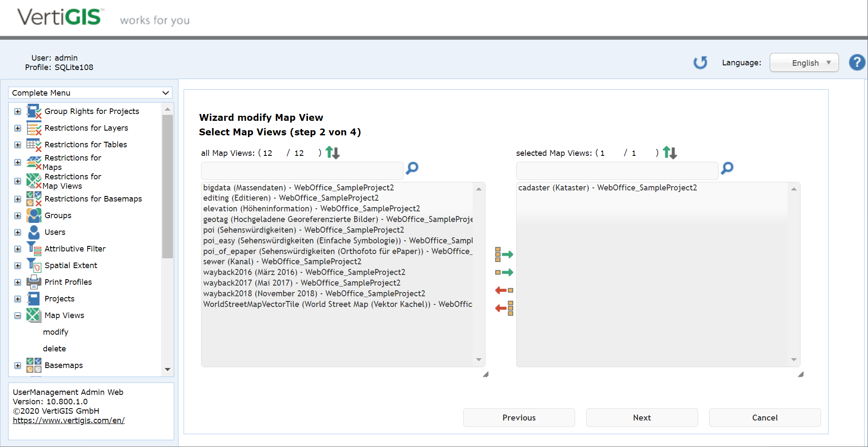Click the remove-selected red arrow
This screenshot has height=447, width=868.
pyautogui.click(x=504, y=290)
